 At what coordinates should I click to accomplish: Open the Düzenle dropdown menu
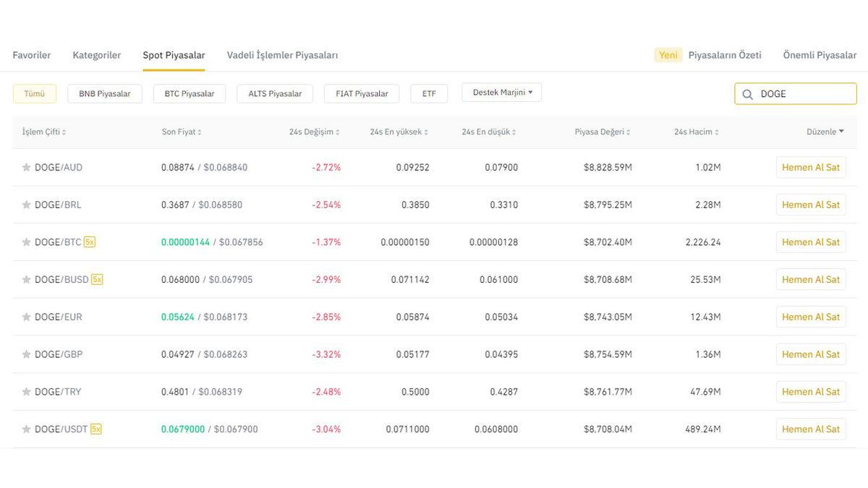[825, 132]
